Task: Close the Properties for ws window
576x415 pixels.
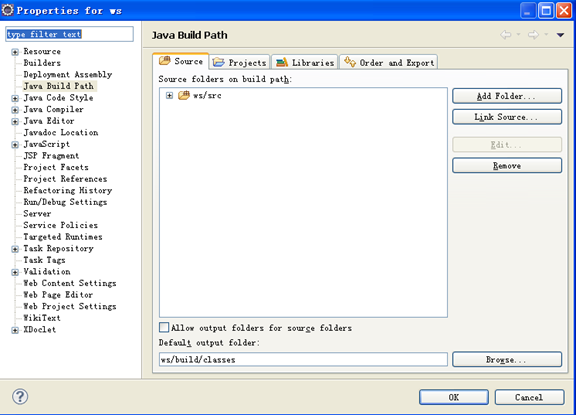Action: pos(564,10)
